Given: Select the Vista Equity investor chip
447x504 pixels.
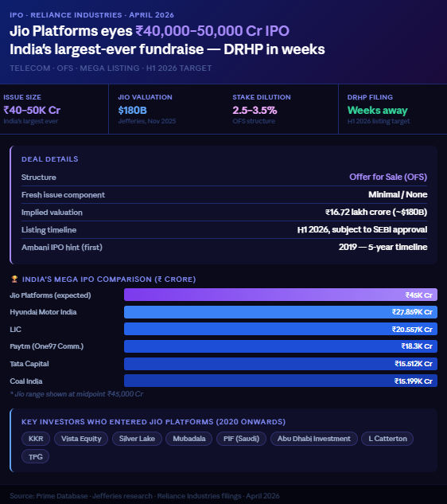Looking at the screenshot, I should click(x=81, y=439).
